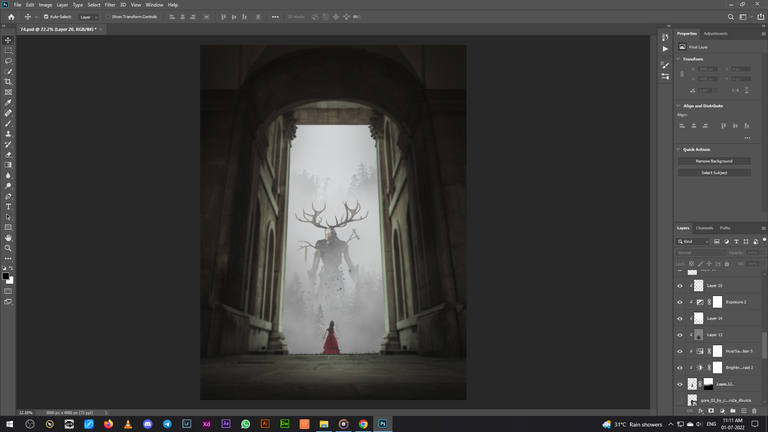Screen dimensions: 768x432
Task: Toggle Quick Mask mode
Action: 8,291
